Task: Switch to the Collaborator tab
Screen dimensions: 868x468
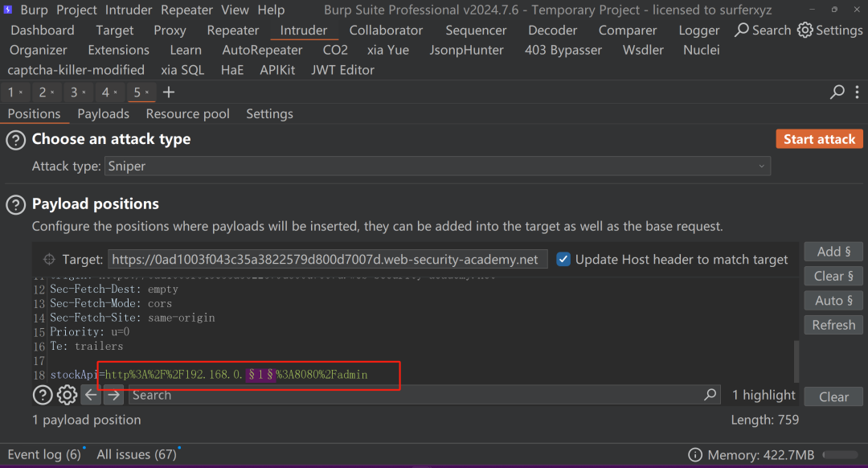Action: click(386, 31)
